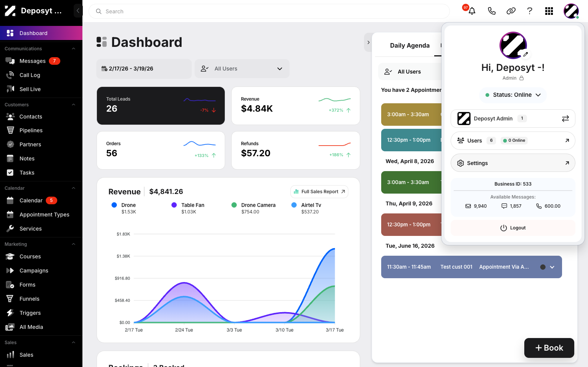Toggle the Drone Camera green legend dot
588x367 pixels.
click(x=234, y=205)
